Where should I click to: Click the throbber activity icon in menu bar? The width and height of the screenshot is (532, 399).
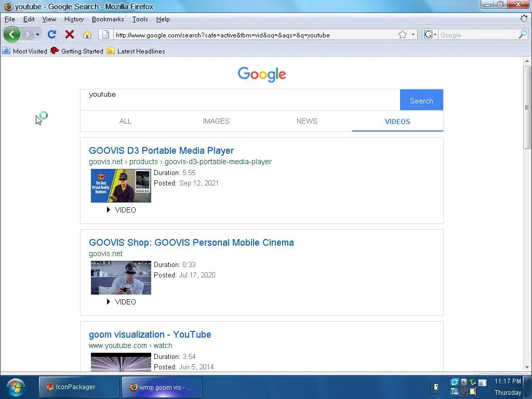click(x=524, y=19)
